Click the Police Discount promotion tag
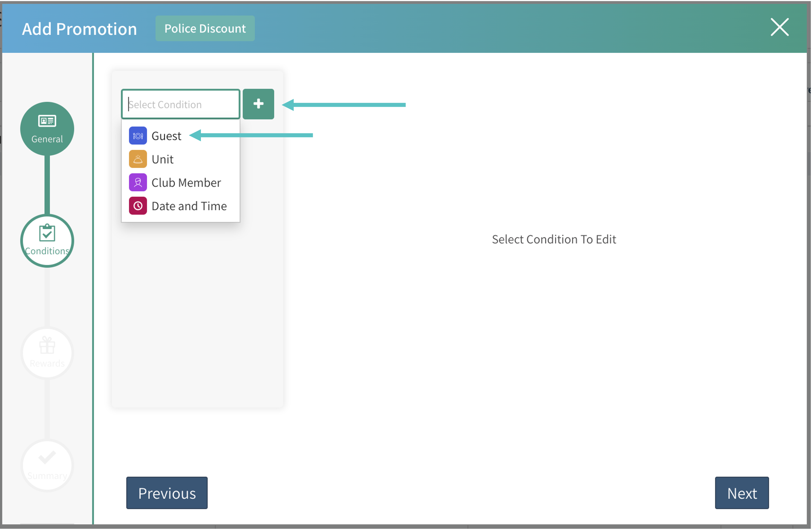Screen dimensions: 812x530 pyautogui.click(x=205, y=28)
